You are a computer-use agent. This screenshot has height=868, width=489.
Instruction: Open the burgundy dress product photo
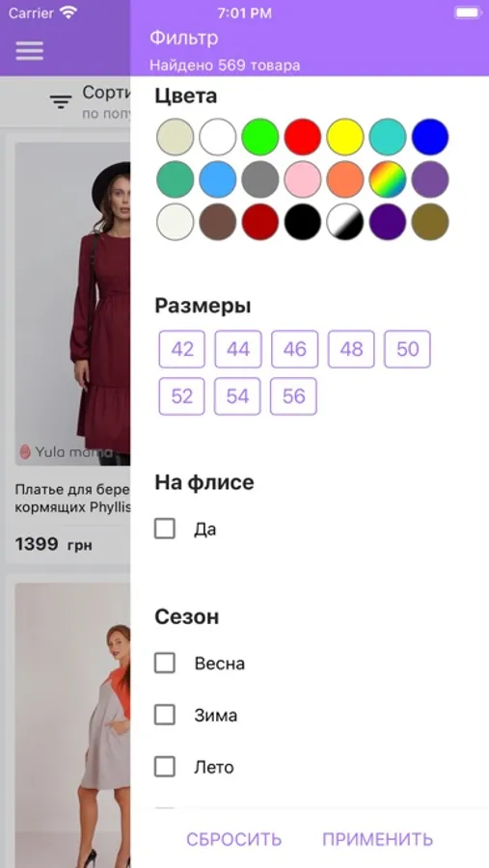click(x=72, y=304)
